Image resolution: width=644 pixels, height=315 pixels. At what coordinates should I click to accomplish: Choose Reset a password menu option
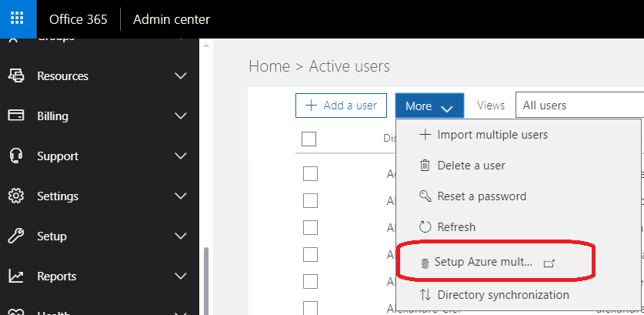tap(482, 196)
